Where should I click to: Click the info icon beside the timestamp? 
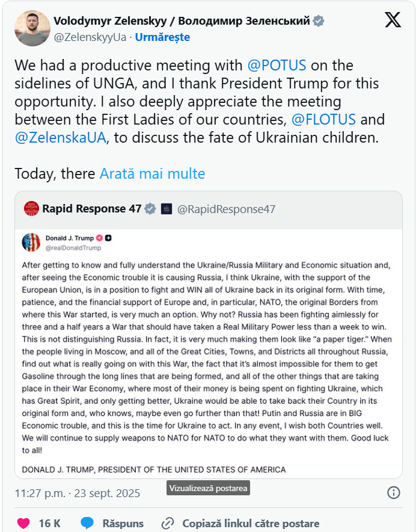393,493
